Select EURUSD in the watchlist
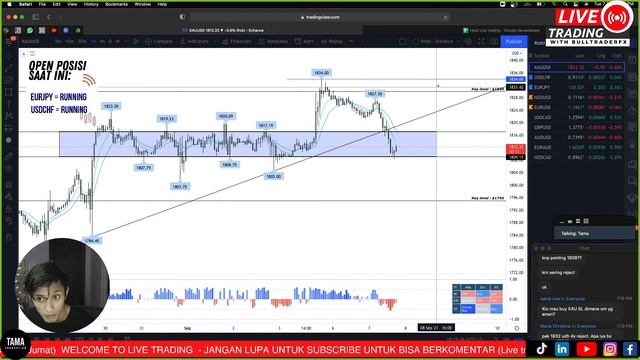The width and height of the screenshot is (640, 360). (576, 107)
